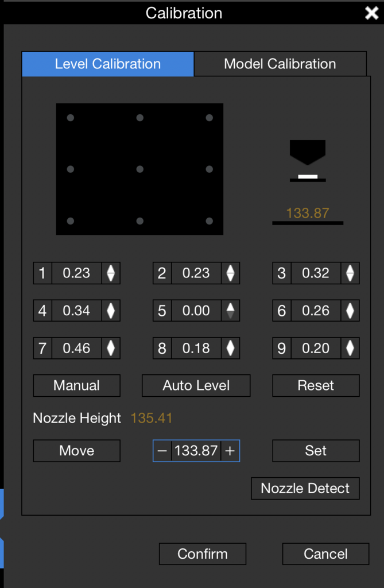Select point 1 number button
This screenshot has width=384, height=588.
pyautogui.click(x=42, y=273)
